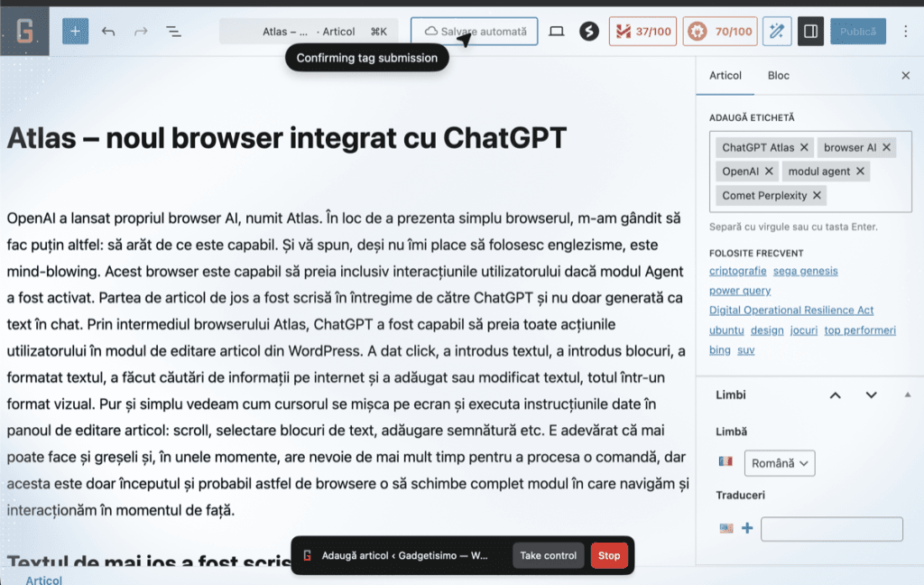Screen dimensions: 924x585
Task: Open the Rank Math 37/100 SEO score
Action: (642, 32)
